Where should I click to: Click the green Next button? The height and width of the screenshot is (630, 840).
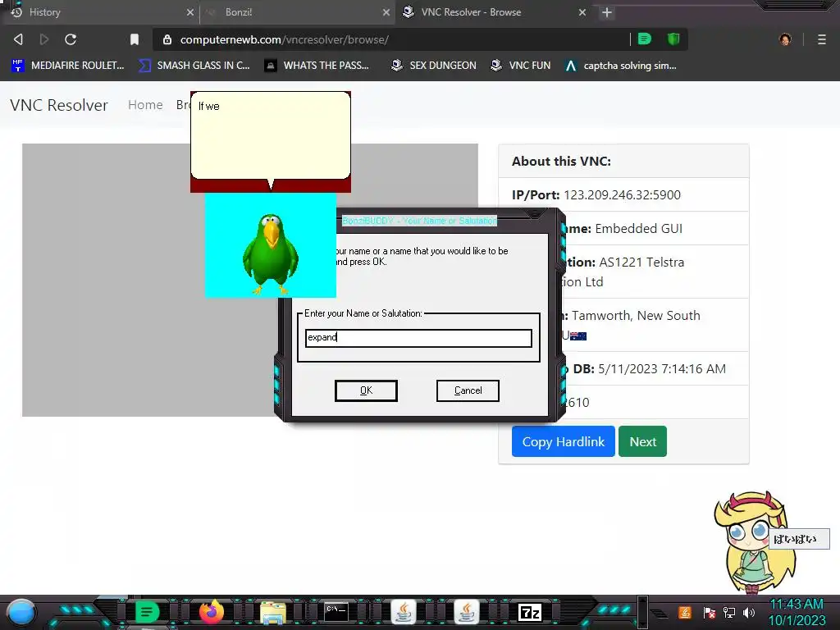642,441
